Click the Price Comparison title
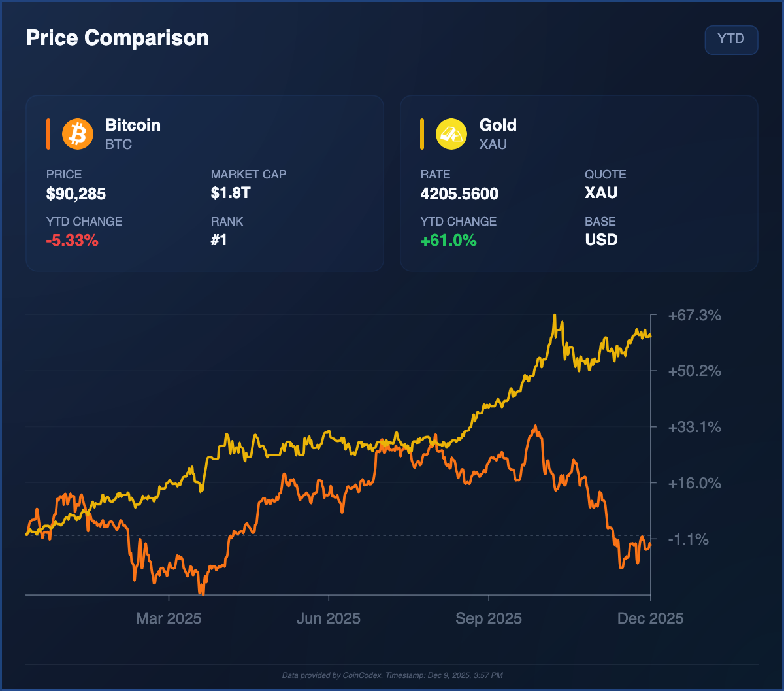 [116, 38]
